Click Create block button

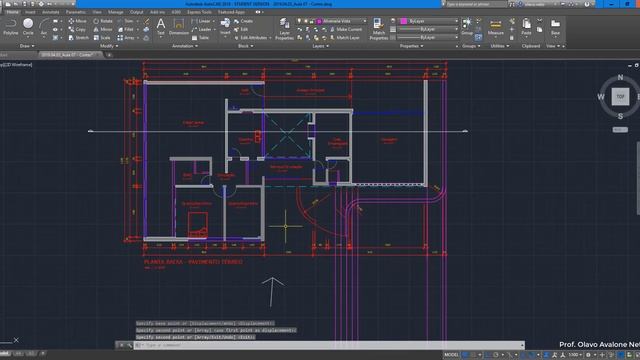click(x=244, y=21)
